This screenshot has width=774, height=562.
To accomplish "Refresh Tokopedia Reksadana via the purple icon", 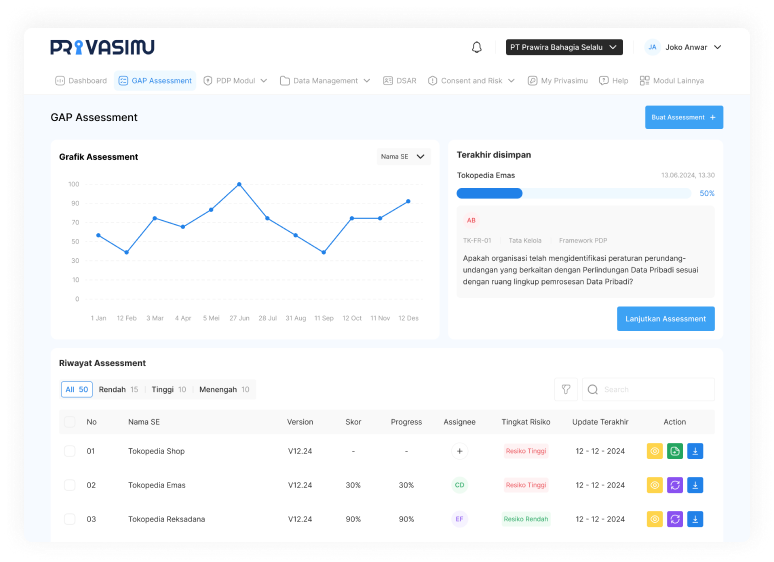I will [x=675, y=519].
